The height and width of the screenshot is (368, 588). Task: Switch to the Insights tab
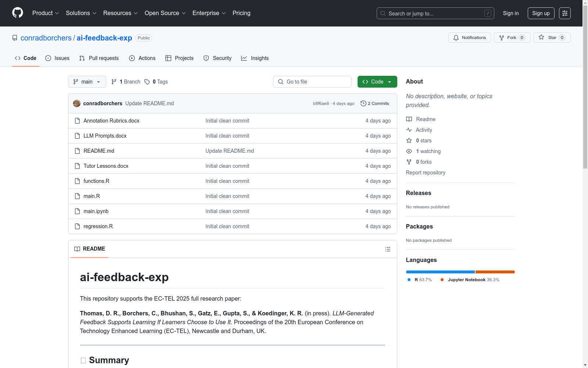[x=255, y=58]
